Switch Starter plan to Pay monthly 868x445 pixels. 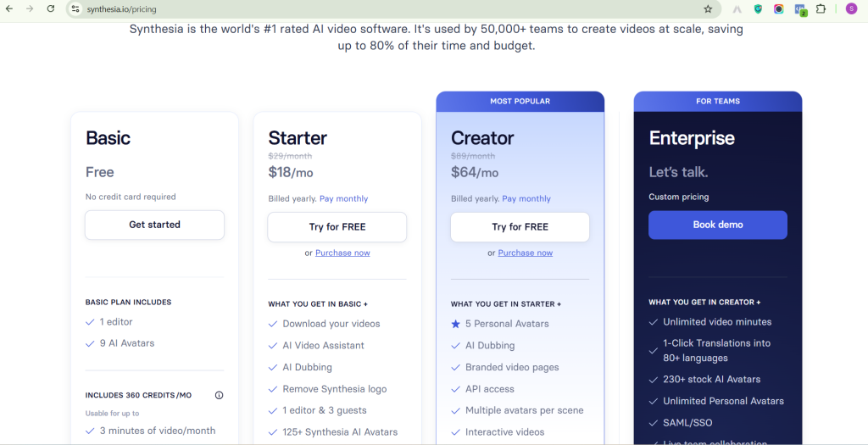(343, 198)
